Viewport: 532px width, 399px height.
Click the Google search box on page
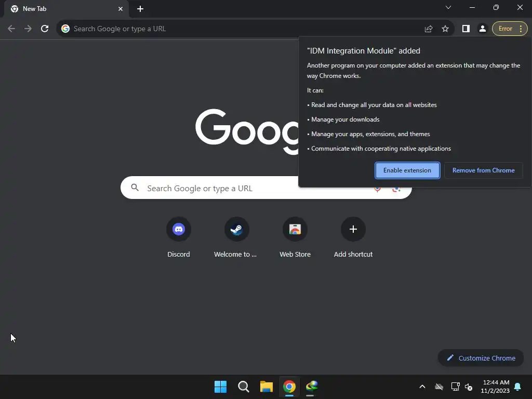click(266, 188)
